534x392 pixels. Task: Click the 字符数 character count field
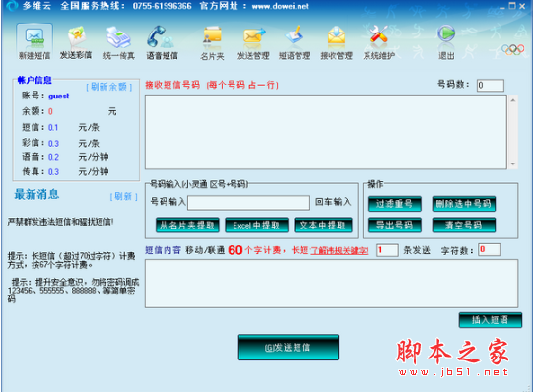[489, 249]
